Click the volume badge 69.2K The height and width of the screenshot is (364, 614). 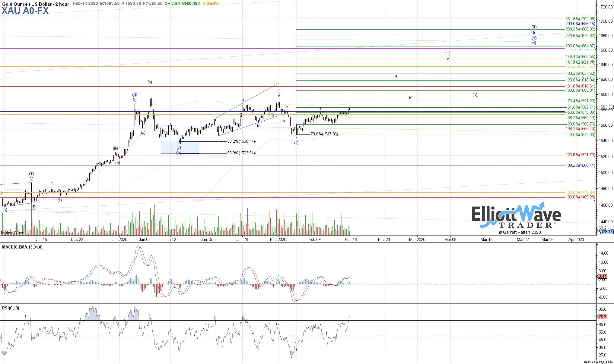pyautogui.click(x=604, y=228)
